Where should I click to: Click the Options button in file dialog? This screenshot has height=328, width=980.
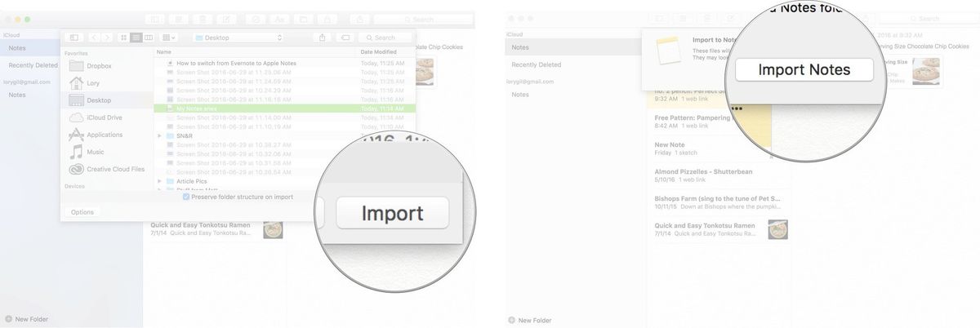(82, 212)
